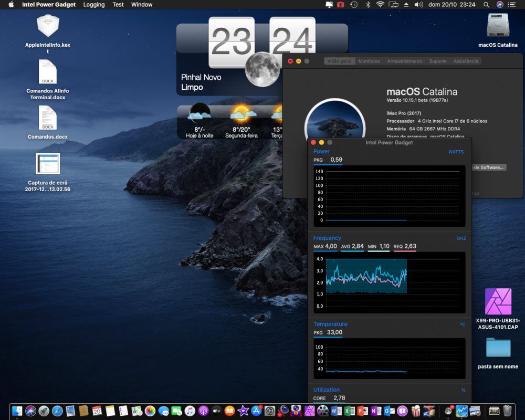525x420 pixels.
Task: Open Affinity Photo icon in dock
Action: point(309,411)
